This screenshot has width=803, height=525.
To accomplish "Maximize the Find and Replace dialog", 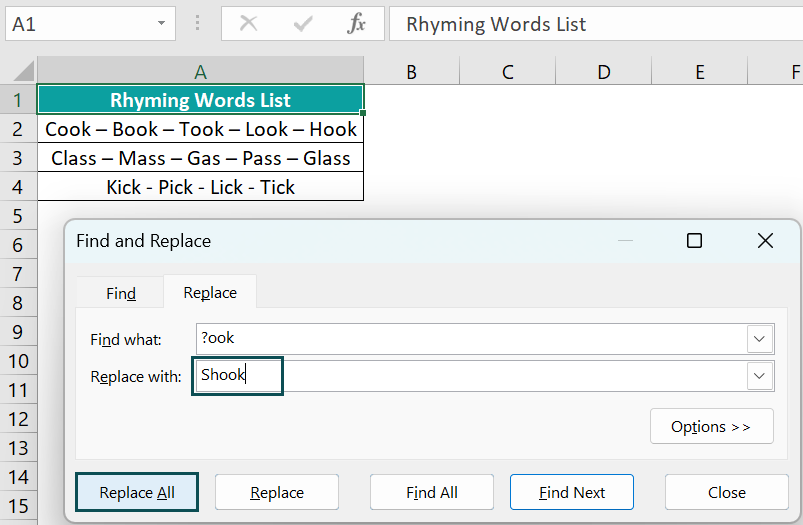I will coord(694,240).
